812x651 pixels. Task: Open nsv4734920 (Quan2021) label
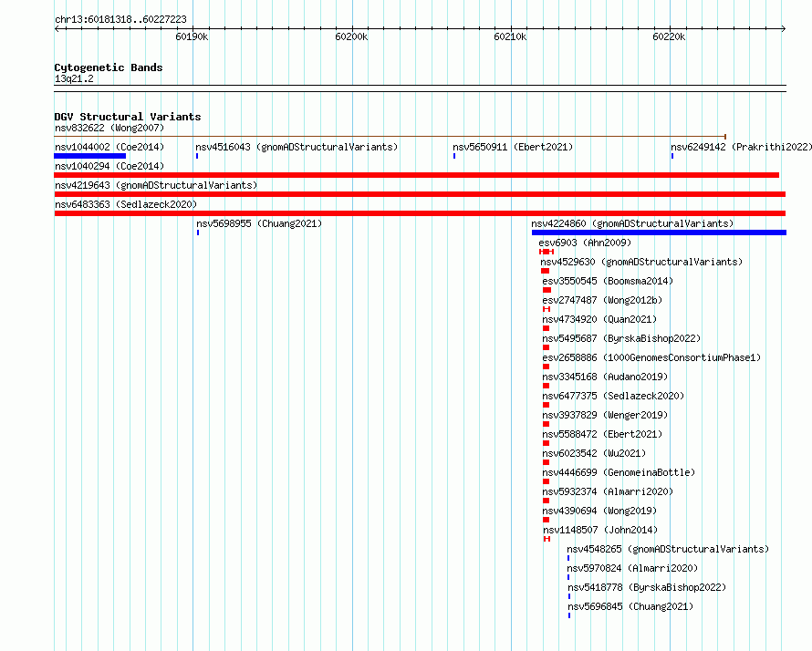599,319
